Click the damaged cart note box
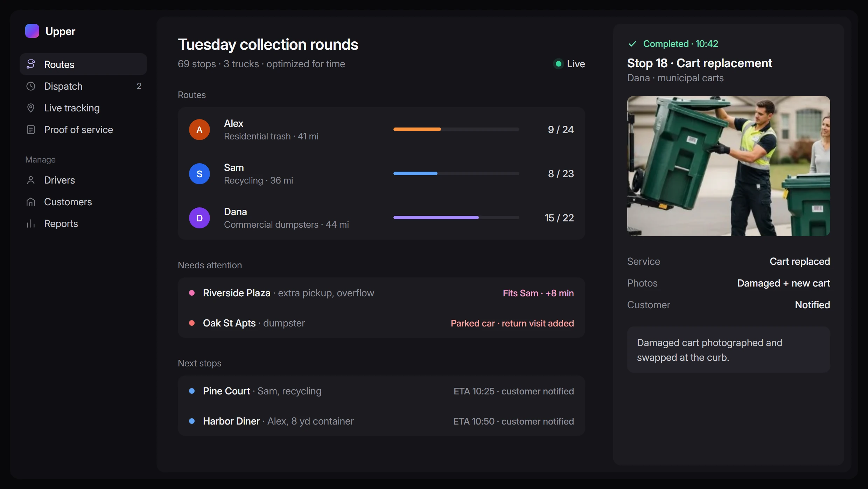This screenshot has width=868, height=489. point(728,350)
